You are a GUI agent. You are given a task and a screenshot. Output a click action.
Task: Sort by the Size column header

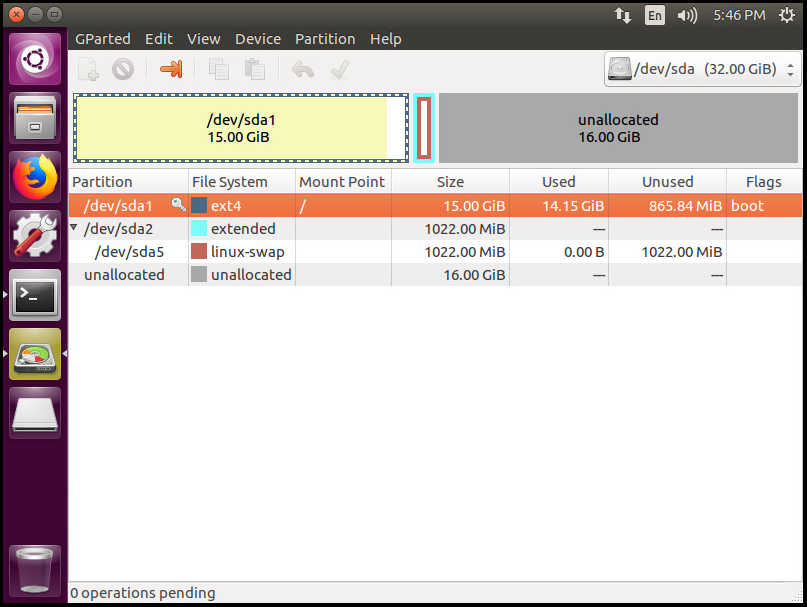click(450, 182)
